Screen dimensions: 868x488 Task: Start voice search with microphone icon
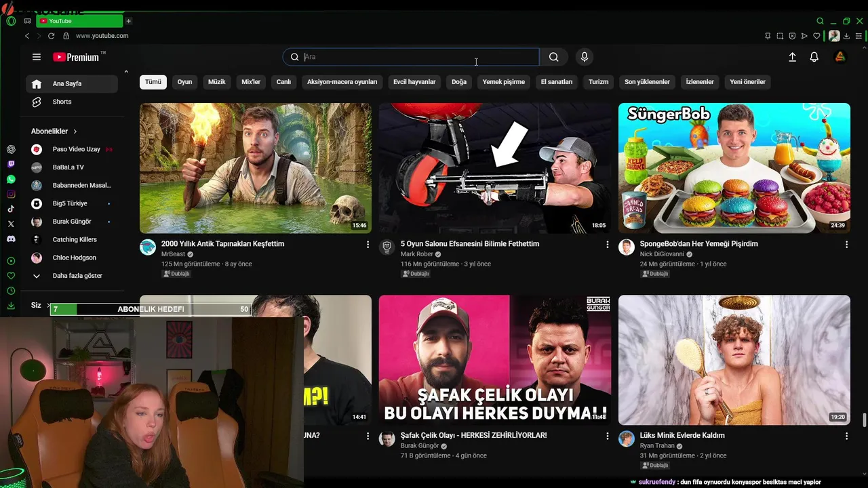pos(585,57)
